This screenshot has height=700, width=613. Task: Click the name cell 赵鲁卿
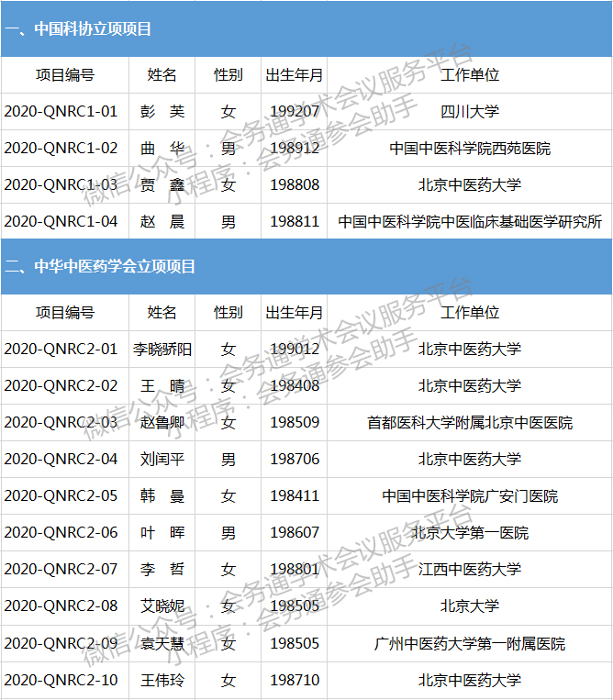coord(162,422)
